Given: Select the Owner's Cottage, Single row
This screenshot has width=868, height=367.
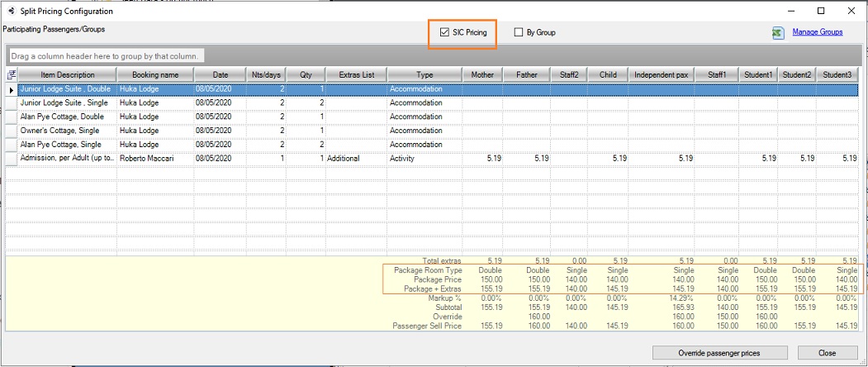Looking at the screenshot, I should click(x=66, y=131).
